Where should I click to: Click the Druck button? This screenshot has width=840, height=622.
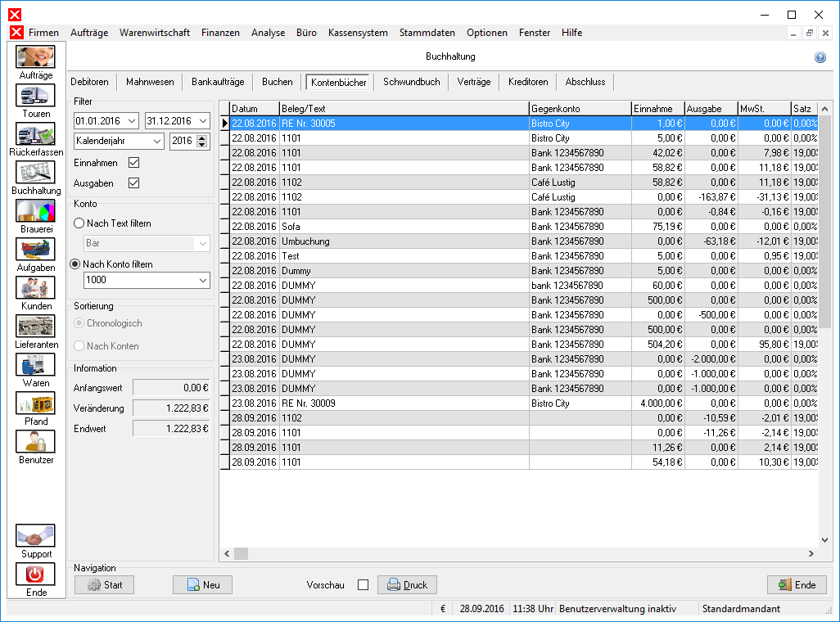click(407, 584)
